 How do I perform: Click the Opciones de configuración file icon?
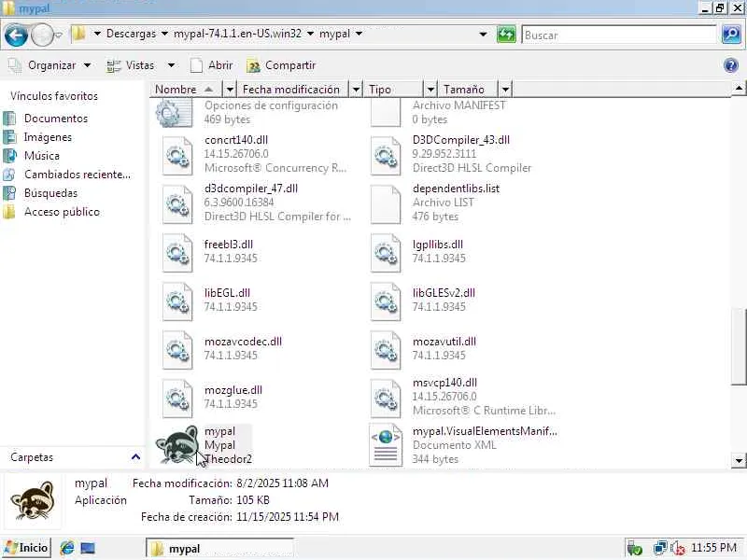pyautogui.click(x=174, y=113)
